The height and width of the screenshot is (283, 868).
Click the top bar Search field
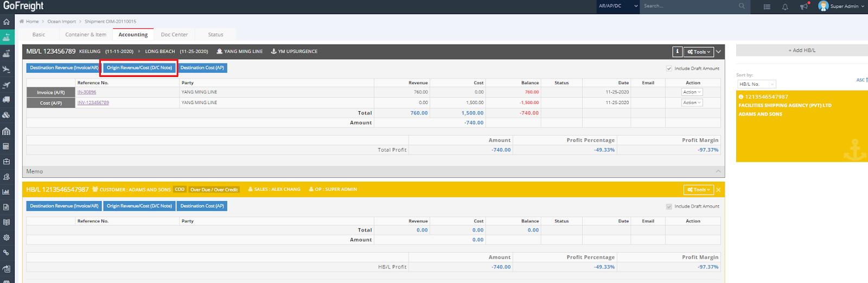point(688,6)
